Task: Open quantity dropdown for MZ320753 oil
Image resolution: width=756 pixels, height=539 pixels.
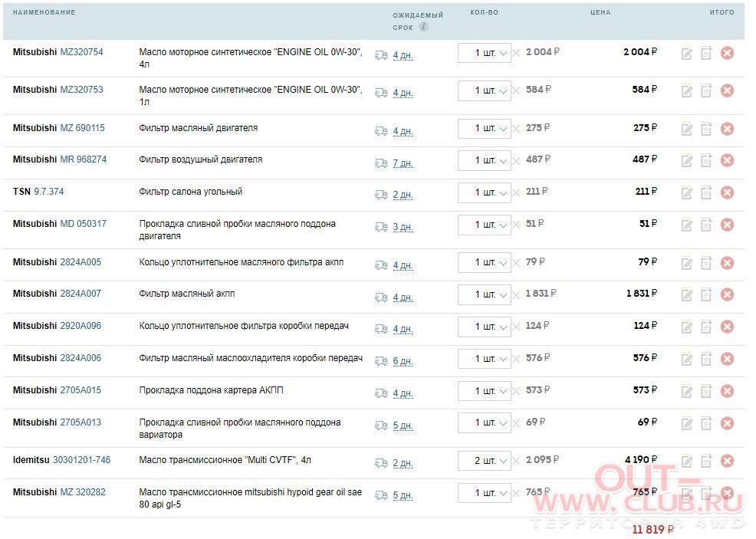Action: [484, 90]
